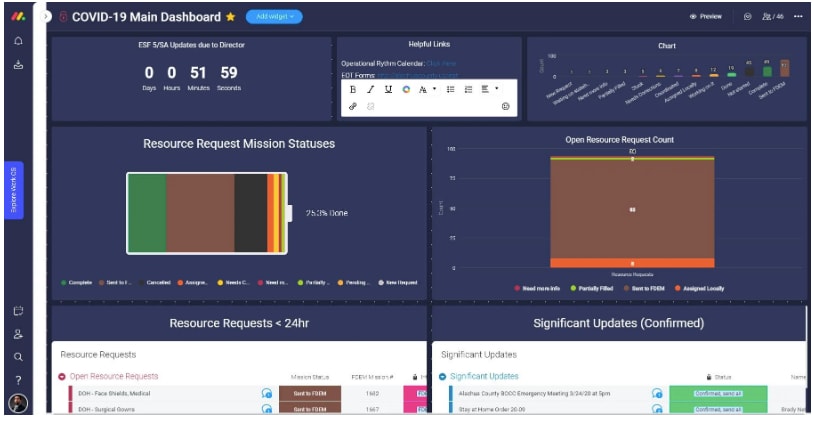Click the Preview button

pyautogui.click(x=706, y=17)
